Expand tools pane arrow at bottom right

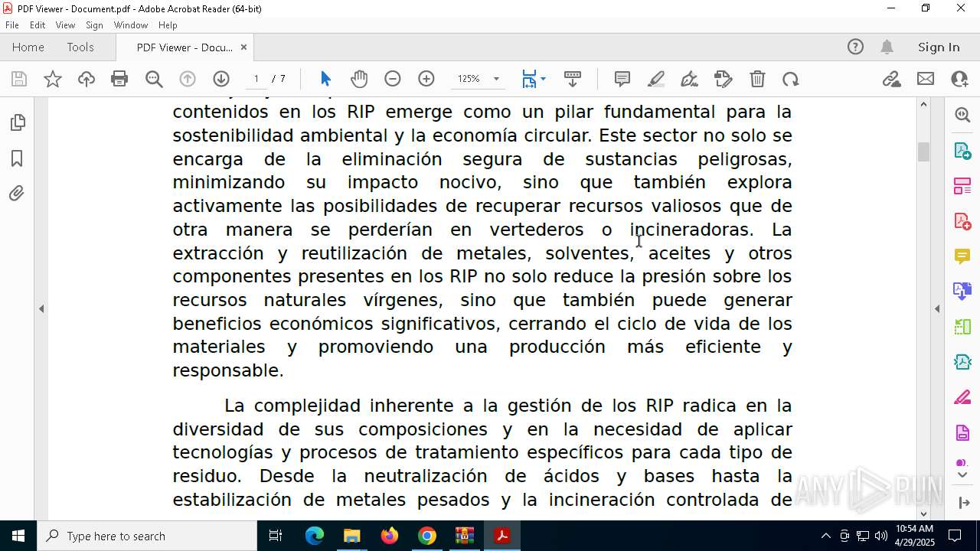[963, 503]
